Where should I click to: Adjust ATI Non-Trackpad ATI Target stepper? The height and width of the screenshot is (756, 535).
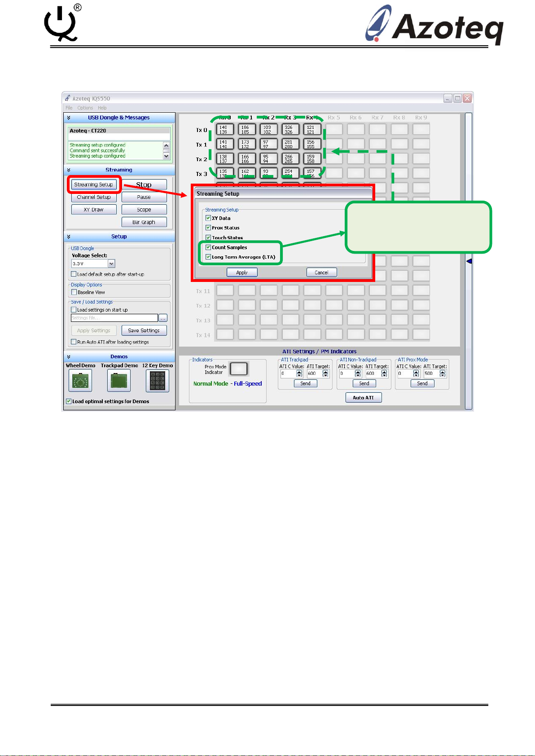tap(384, 374)
